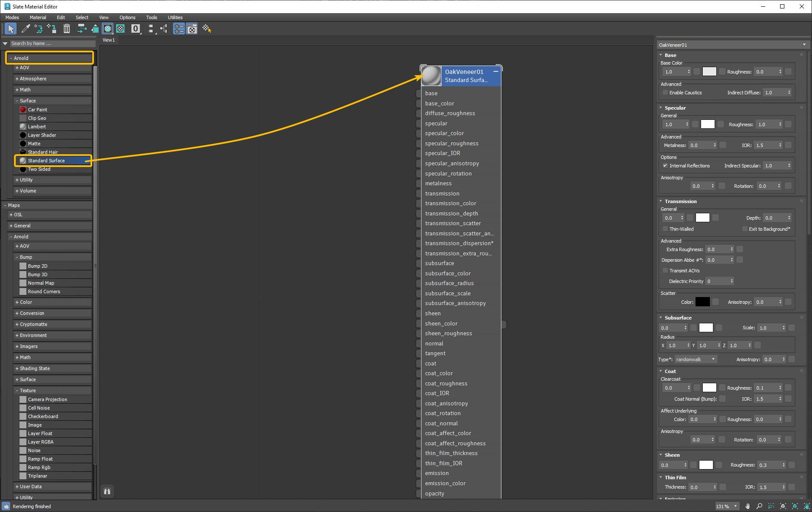812x512 pixels.
Task: Click the base input socket on node
Action: [418, 93]
